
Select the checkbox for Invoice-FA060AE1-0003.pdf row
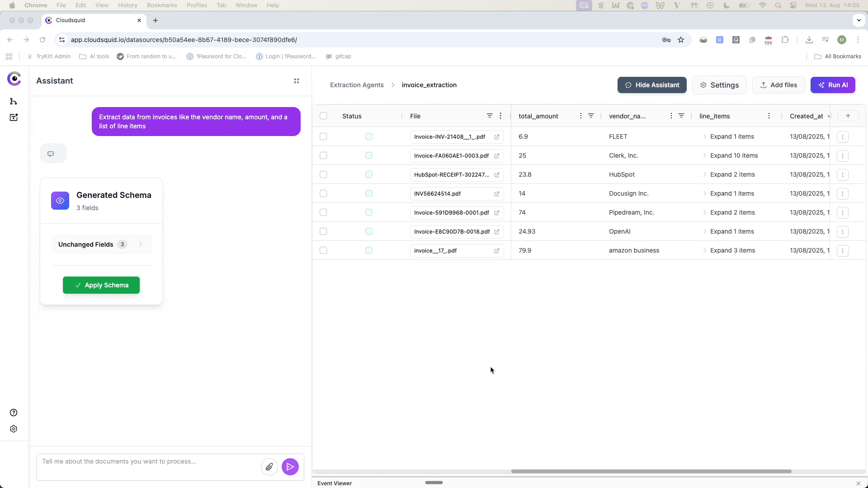(x=323, y=155)
